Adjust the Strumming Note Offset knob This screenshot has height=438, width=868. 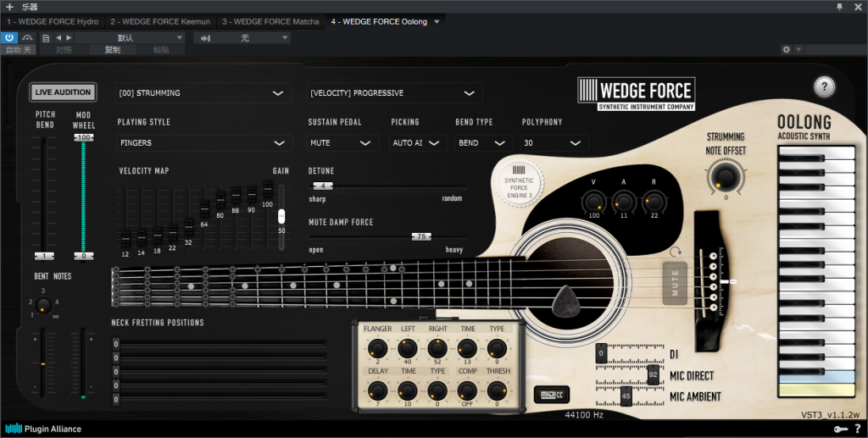pos(725,177)
